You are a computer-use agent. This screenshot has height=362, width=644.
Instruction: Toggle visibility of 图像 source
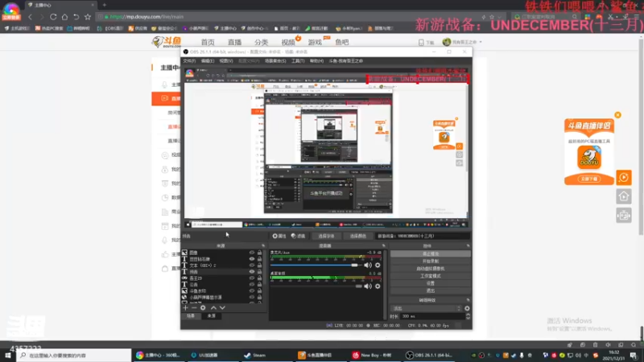(252, 253)
